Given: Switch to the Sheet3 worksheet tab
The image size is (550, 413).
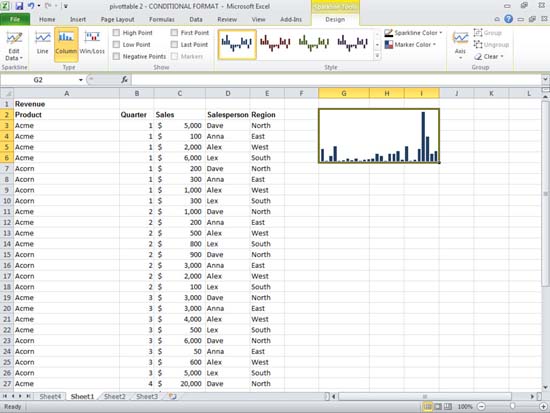Looking at the screenshot, I should tap(147, 397).
